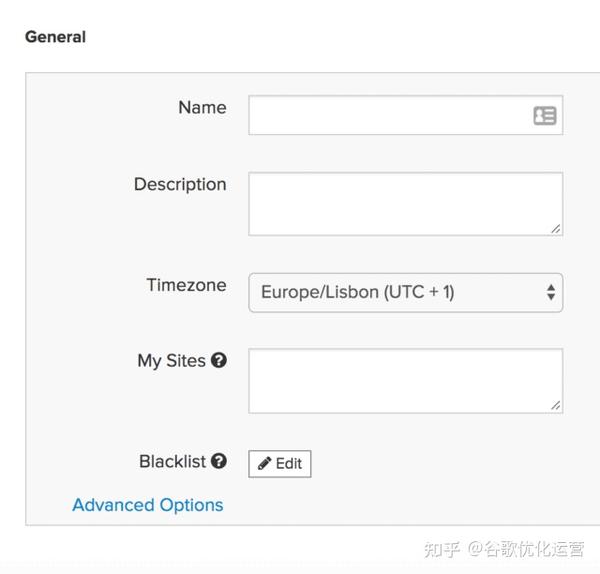
Task: Click inside the Description text area
Action: pos(406,204)
